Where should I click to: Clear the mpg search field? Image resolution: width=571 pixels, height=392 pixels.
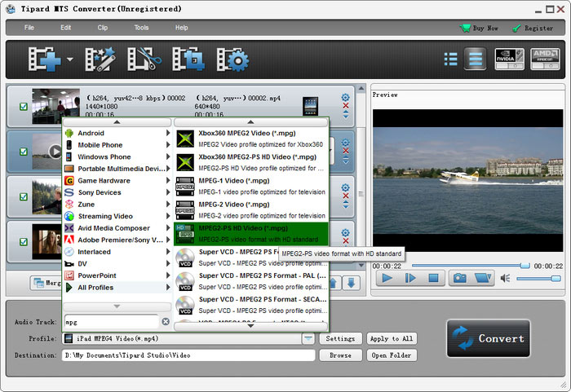[166, 321]
